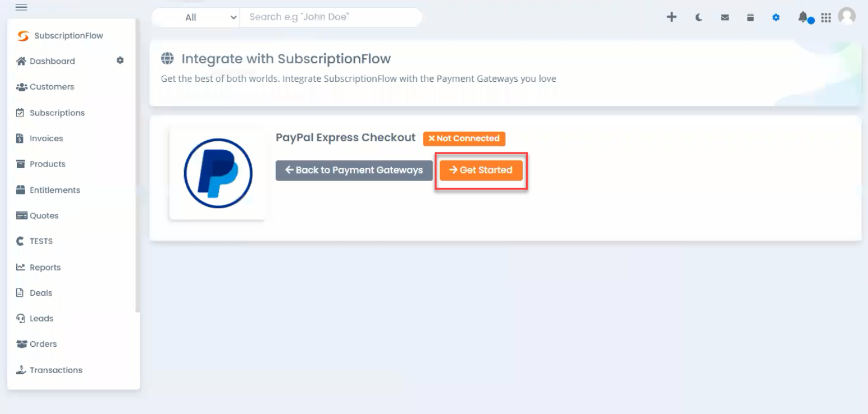Open Subscriptions in sidebar
Screen dimensions: 868x414
click(50, 113)
